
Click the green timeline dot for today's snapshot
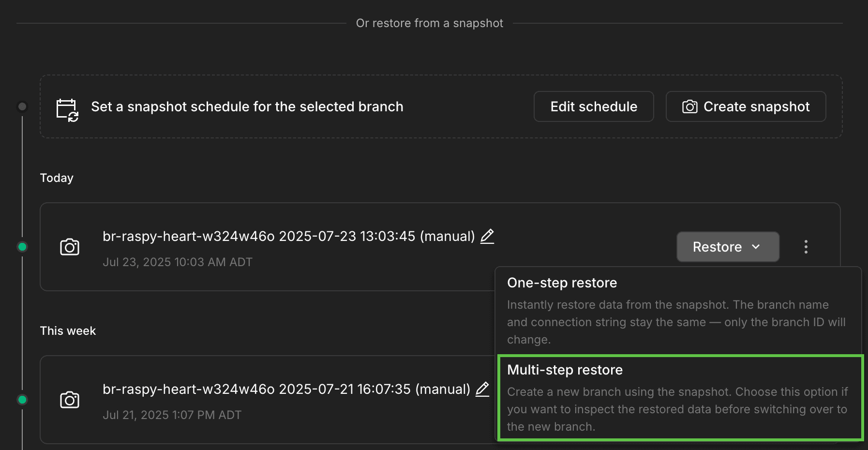click(x=22, y=247)
